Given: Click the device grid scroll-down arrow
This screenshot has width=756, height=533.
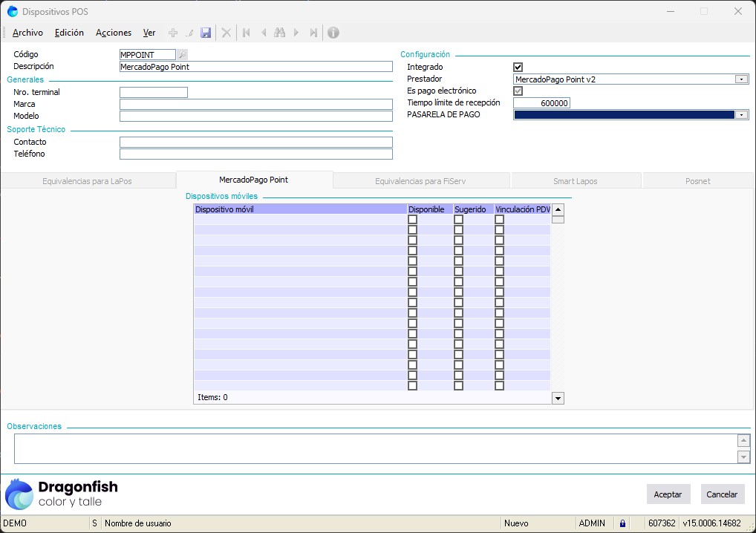Looking at the screenshot, I should point(558,399).
